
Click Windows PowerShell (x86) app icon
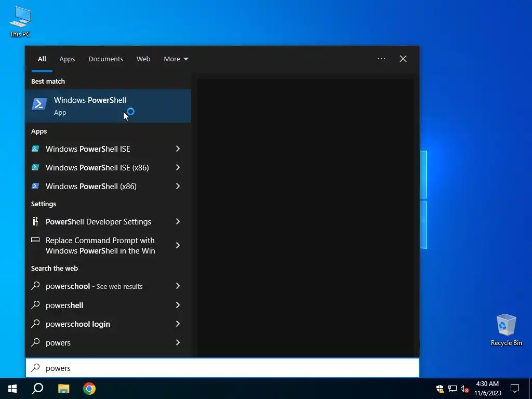point(35,186)
